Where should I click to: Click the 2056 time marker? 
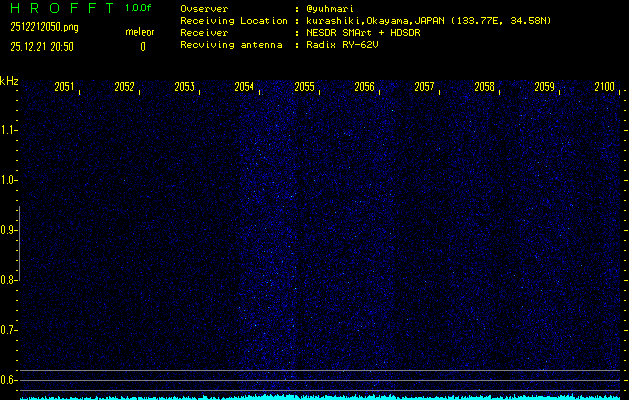[365, 87]
